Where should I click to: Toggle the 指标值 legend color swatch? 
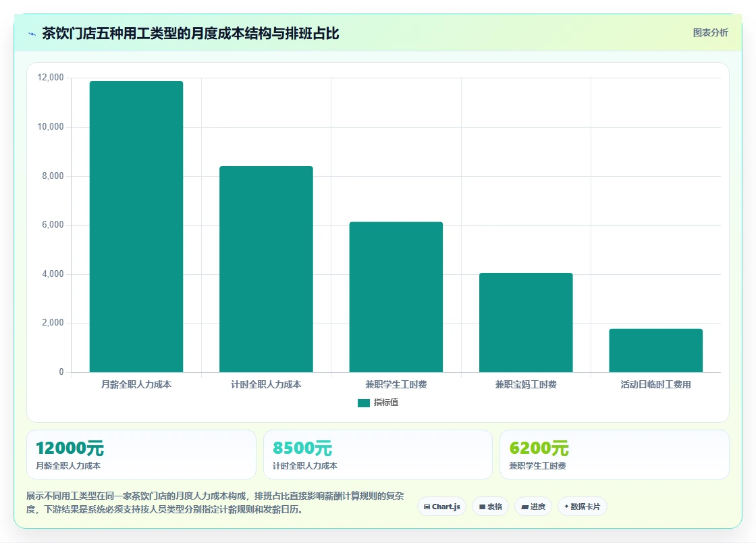pos(364,403)
